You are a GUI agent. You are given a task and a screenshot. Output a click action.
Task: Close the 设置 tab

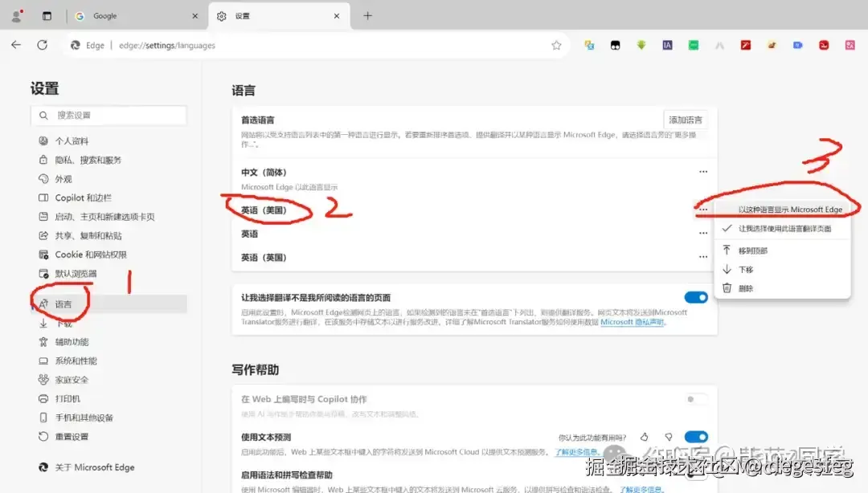click(337, 16)
